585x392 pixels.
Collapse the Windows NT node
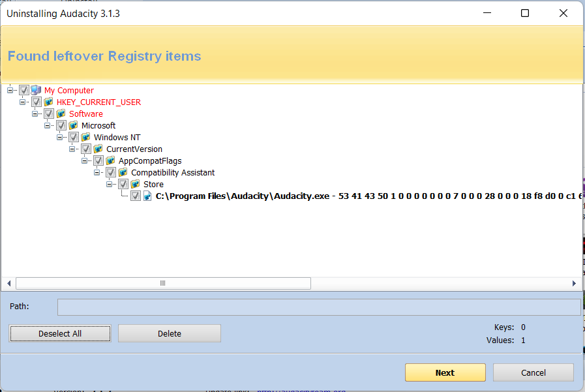coord(60,137)
